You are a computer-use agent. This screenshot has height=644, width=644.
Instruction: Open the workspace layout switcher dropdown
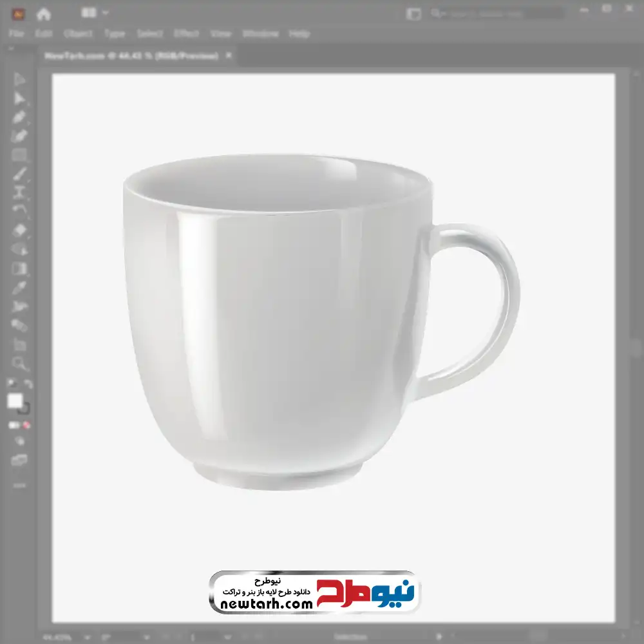(95, 13)
